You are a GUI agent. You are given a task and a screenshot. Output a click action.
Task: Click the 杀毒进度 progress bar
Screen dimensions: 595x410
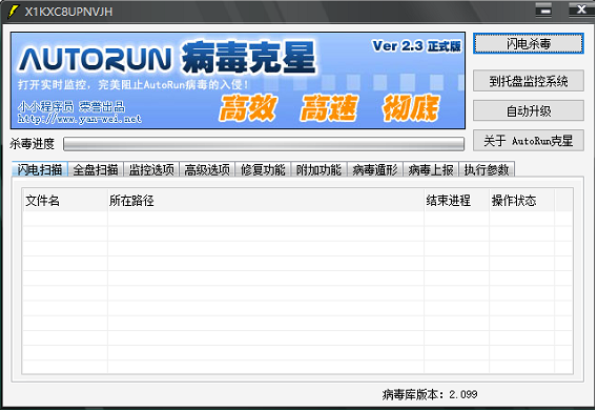pyautogui.click(x=264, y=144)
